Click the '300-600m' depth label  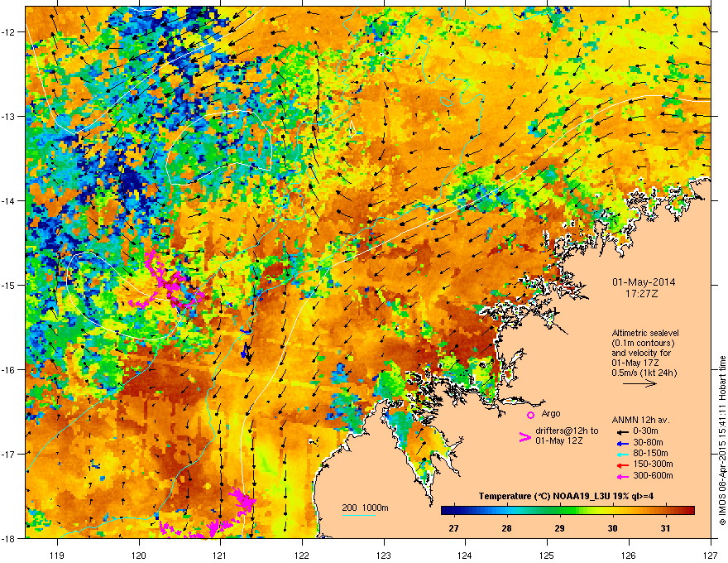click(653, 475)
